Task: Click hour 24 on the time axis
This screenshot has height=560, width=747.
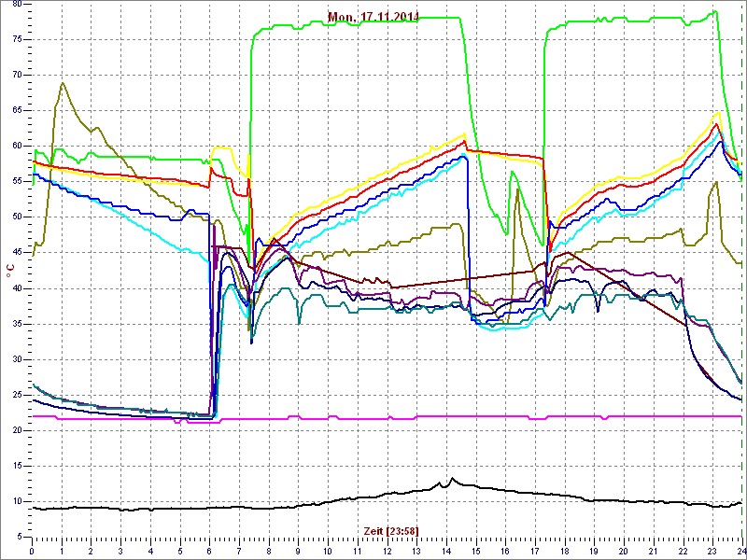Action: click(x=740, y=551)
